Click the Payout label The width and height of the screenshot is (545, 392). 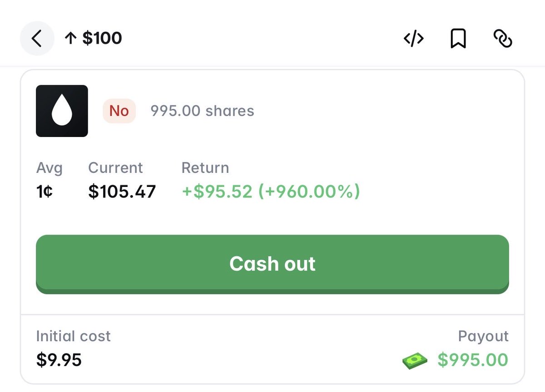[483, 336]
